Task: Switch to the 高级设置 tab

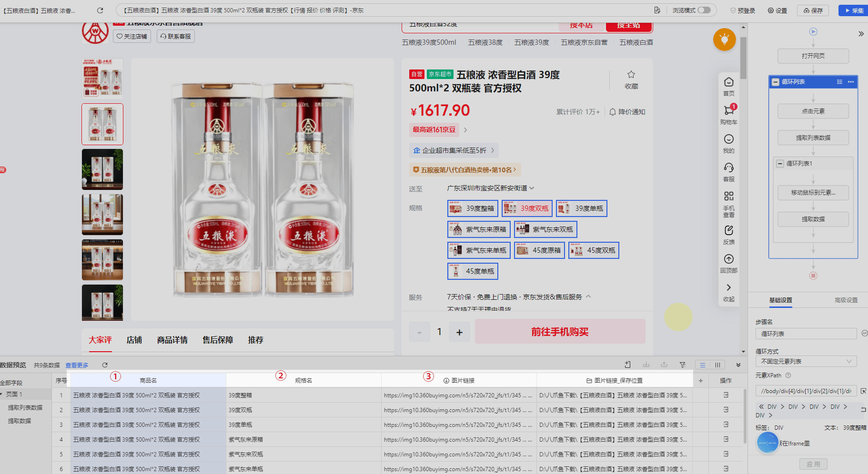Action: point(846,300)
